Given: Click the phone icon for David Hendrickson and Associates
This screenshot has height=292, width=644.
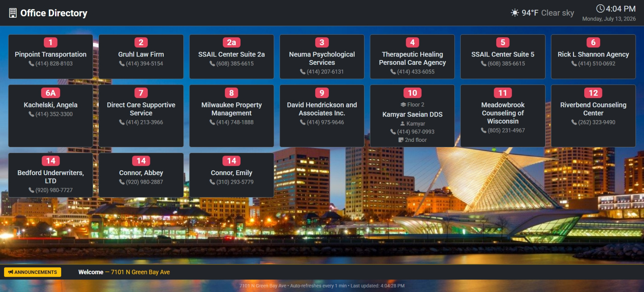Looking at the screenshot, I should point(303,123).
